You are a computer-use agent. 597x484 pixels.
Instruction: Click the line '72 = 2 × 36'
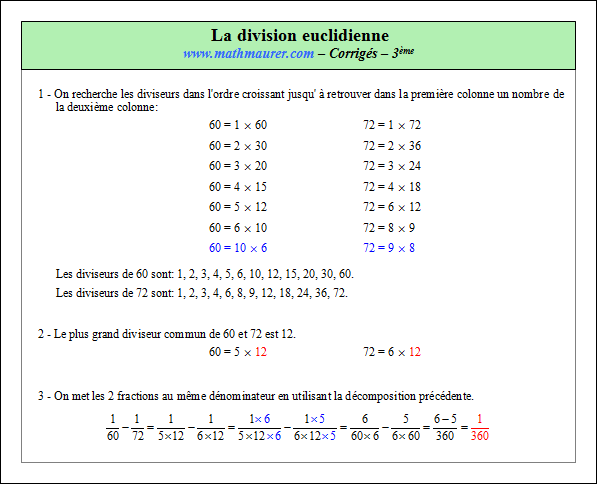[x=392, y=146]
